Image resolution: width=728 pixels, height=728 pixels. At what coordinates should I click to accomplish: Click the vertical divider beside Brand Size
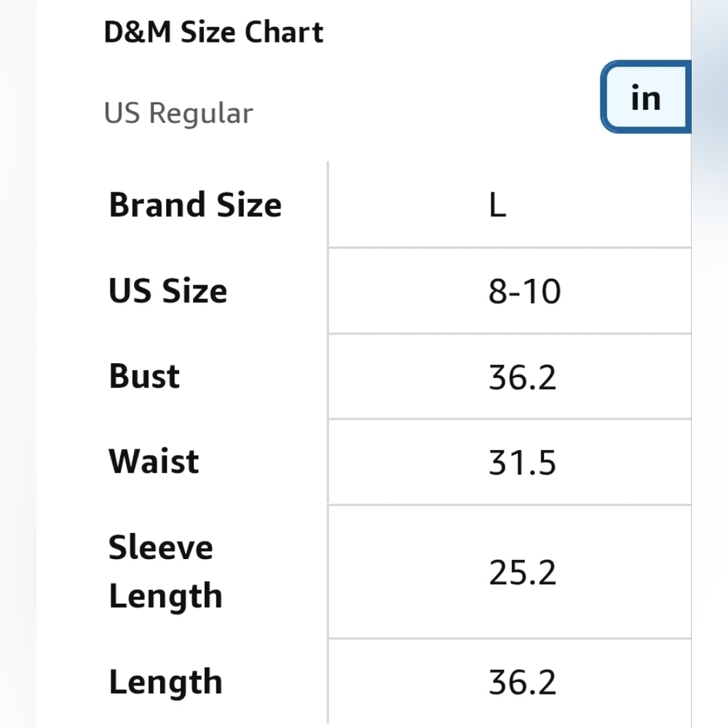[x=328, y=205]
